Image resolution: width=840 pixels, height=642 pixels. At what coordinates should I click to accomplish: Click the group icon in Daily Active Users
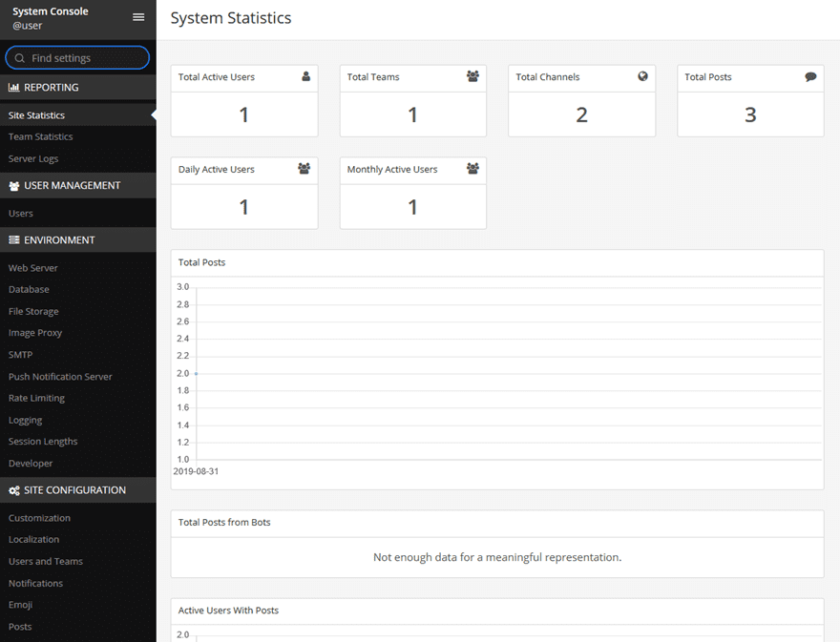pos(304,169)
